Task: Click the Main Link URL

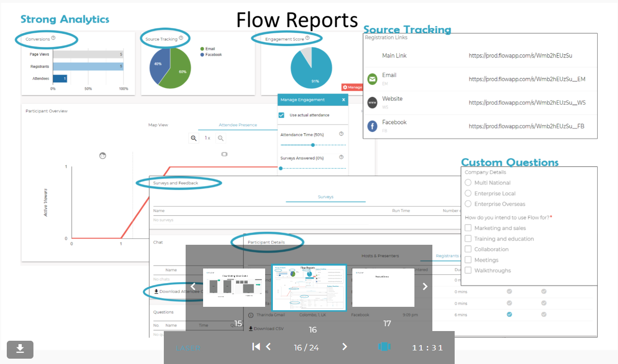Action: 521,56
